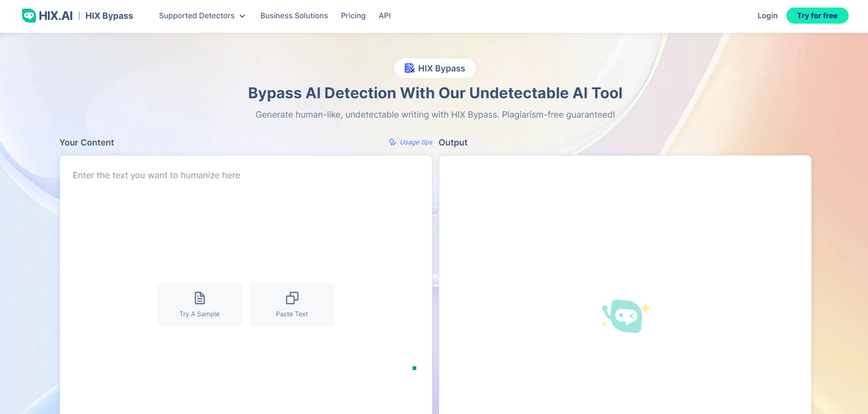Click the page heading 'Bypass AI Detection With Our Undetectable AI Tool'
Viewport: 868px width, 414px height.
coord(435,93)
